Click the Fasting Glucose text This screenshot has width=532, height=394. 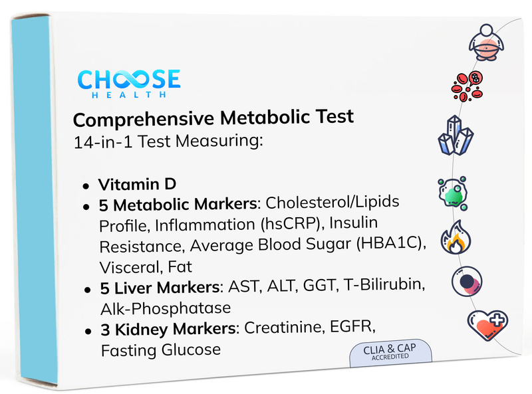click(160, 350)
